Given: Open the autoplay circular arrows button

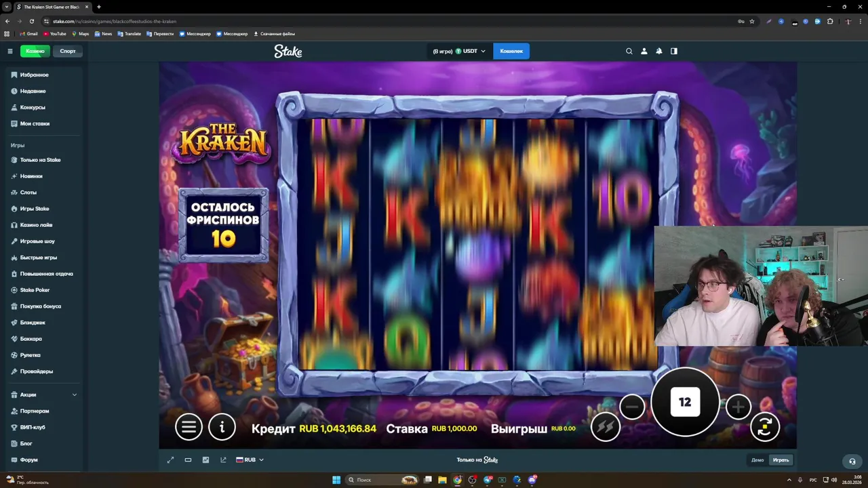Looking at the screenshot, I should (x=765, y=427).
